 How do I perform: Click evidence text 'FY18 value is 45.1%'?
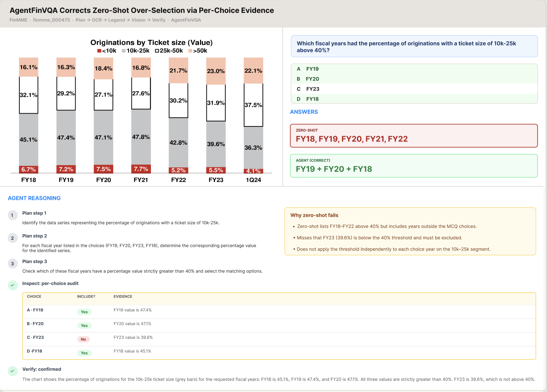click(132, 351)
